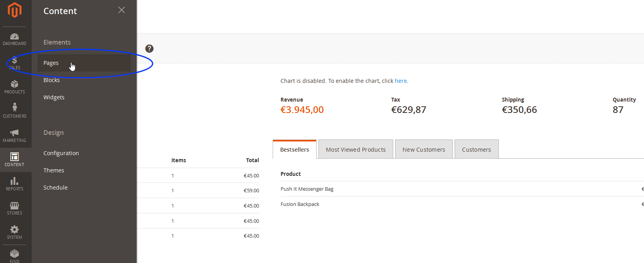Open Design Configuration menu item
This screenshot has height=263, width=644.
61,153
